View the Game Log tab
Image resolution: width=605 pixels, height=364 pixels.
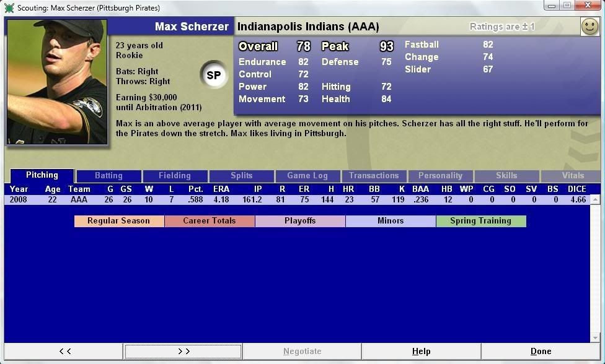click(x=307, y=176)
